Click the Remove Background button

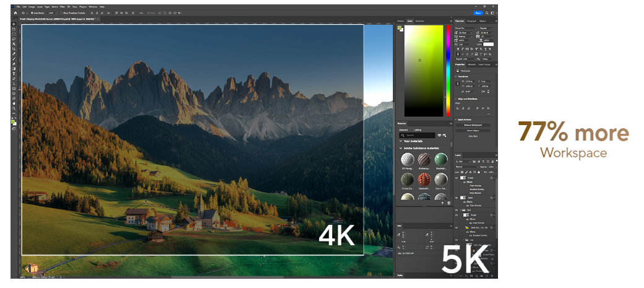point(473,124)
